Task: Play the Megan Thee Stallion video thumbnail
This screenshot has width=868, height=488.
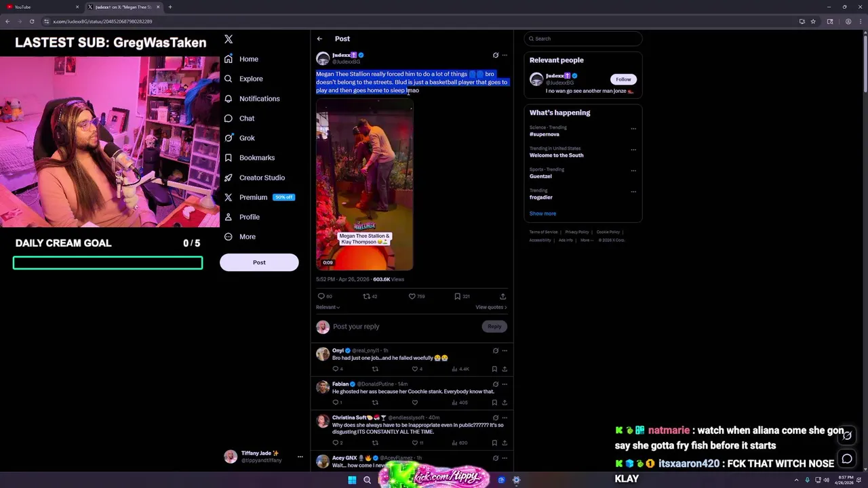Action: tap(364, 184)
